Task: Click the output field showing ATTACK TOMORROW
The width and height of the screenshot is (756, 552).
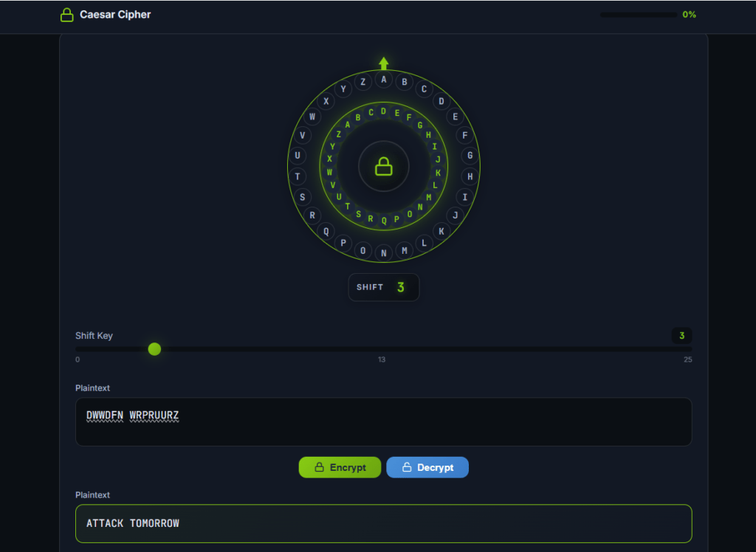Action: [x=383, y=523]
